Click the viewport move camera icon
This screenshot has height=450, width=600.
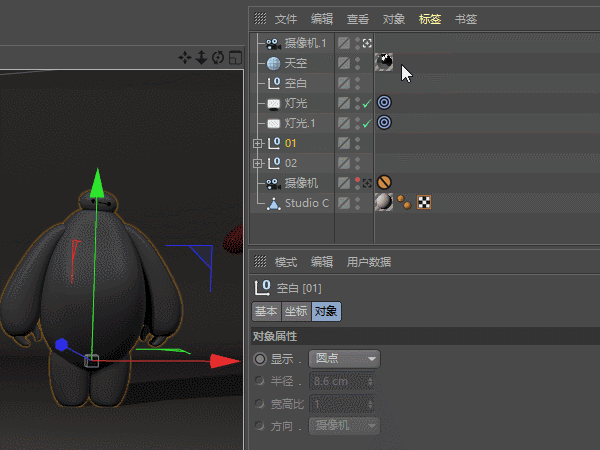(x=185, y=58)
